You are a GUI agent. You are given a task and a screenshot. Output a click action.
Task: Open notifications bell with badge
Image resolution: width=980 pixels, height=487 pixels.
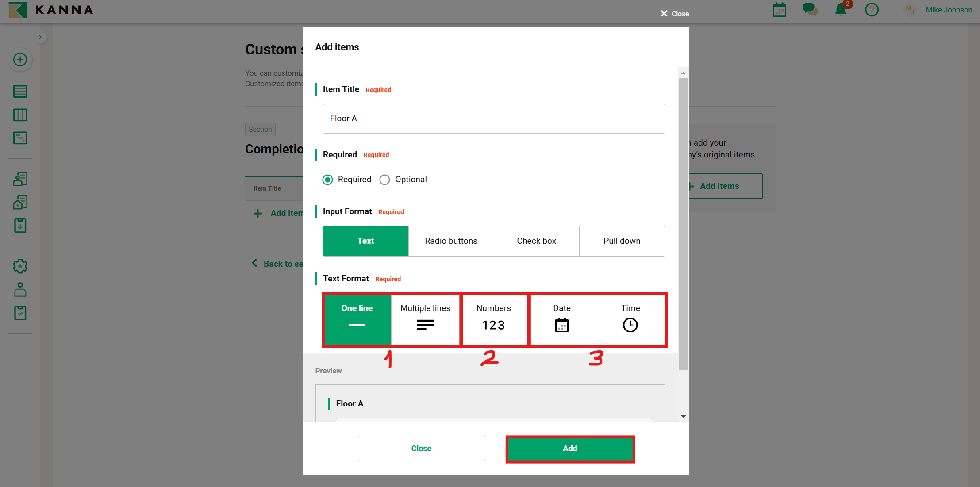(x=841, y=9)
